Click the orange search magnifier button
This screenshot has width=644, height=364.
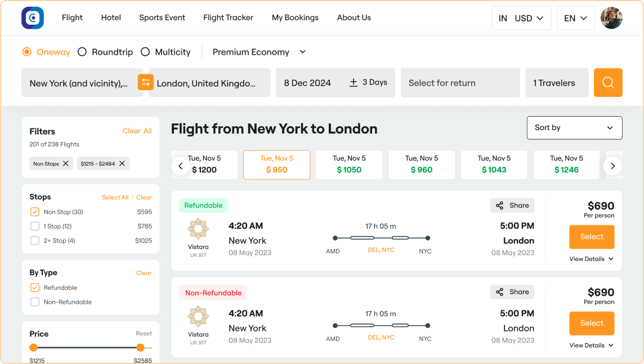click(608, 83)
